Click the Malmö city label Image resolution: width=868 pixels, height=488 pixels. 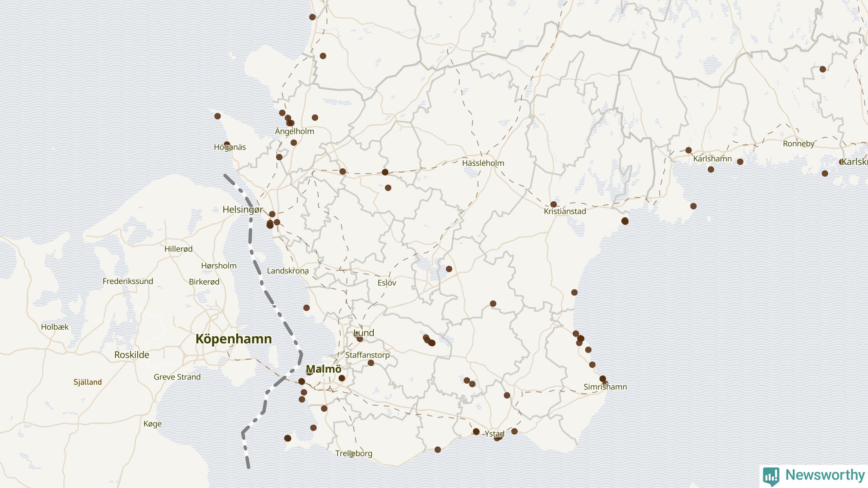coord(323,369)
